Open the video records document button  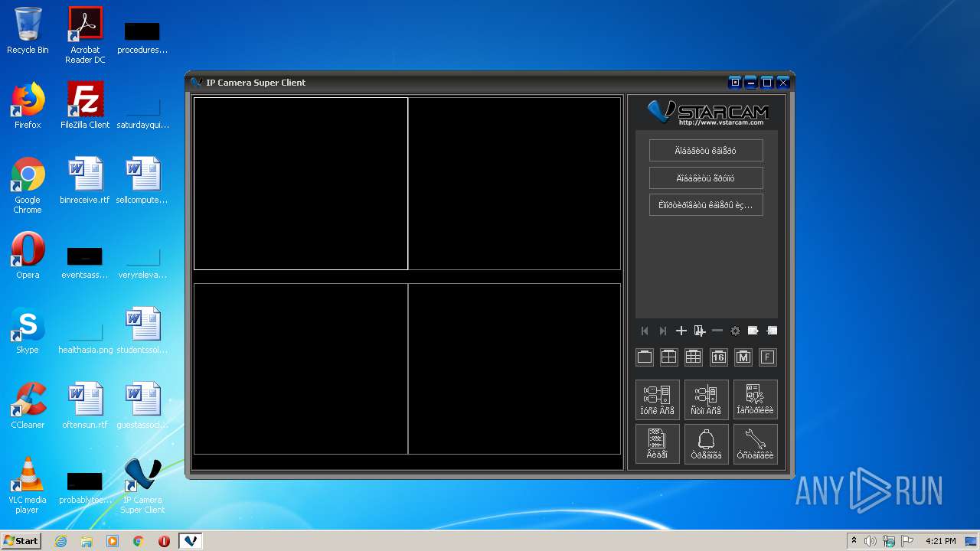point(658,444)
